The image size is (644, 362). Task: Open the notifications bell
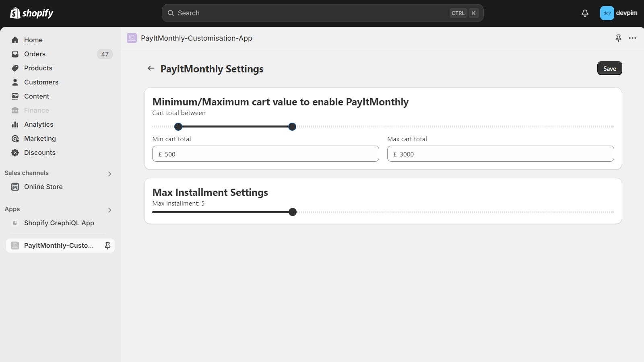(x=584, y=13)
